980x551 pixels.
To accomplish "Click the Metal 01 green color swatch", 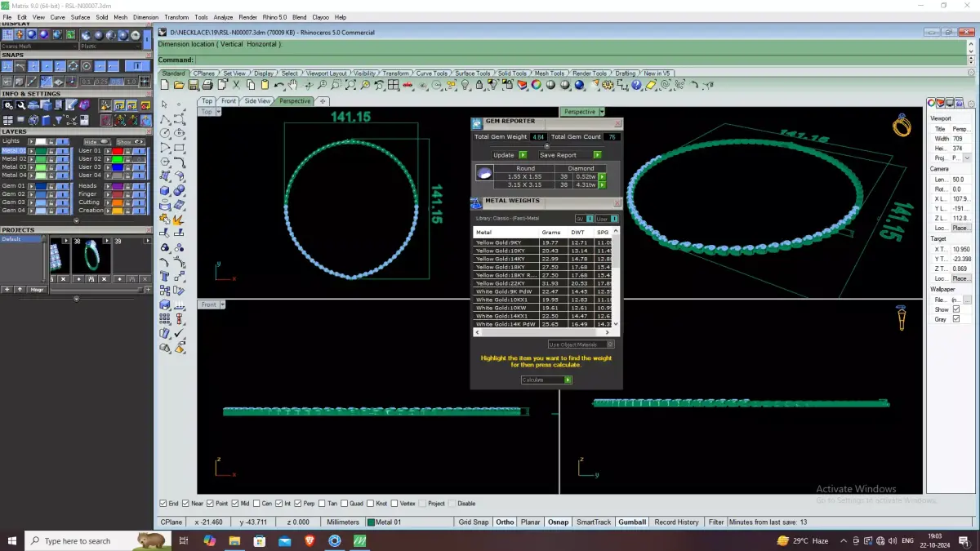I will [41, 151].
